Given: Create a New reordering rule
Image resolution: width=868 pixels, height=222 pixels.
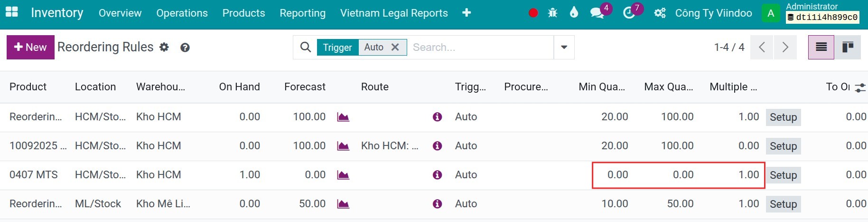Looking at the screenshot, I should click(x=30, y=47).
